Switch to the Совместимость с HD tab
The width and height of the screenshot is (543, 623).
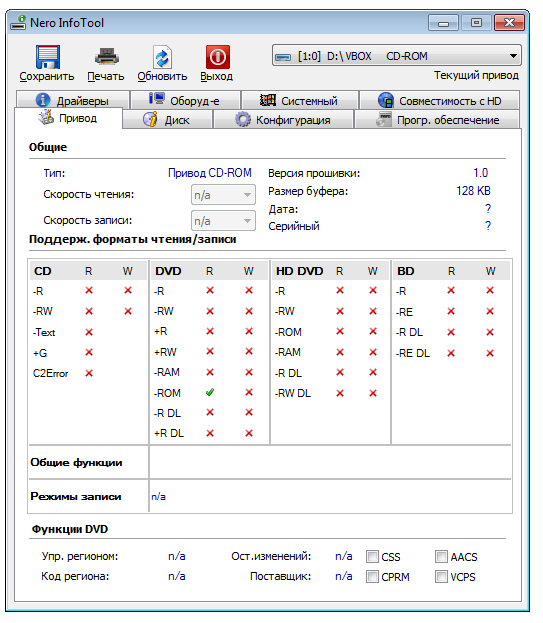[439, 100]
